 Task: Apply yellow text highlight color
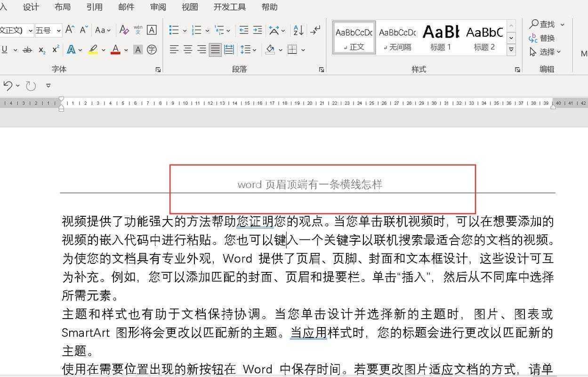pos(92,49)
